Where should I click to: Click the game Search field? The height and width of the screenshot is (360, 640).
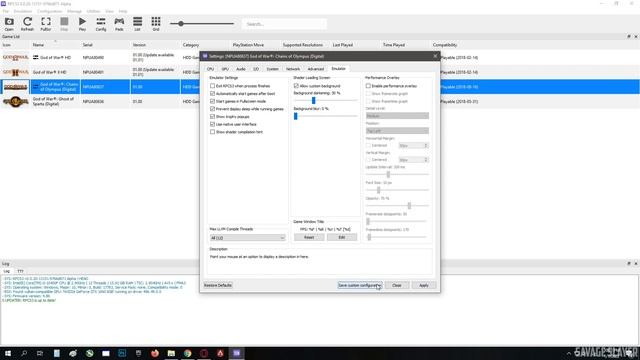coord(284,24)
